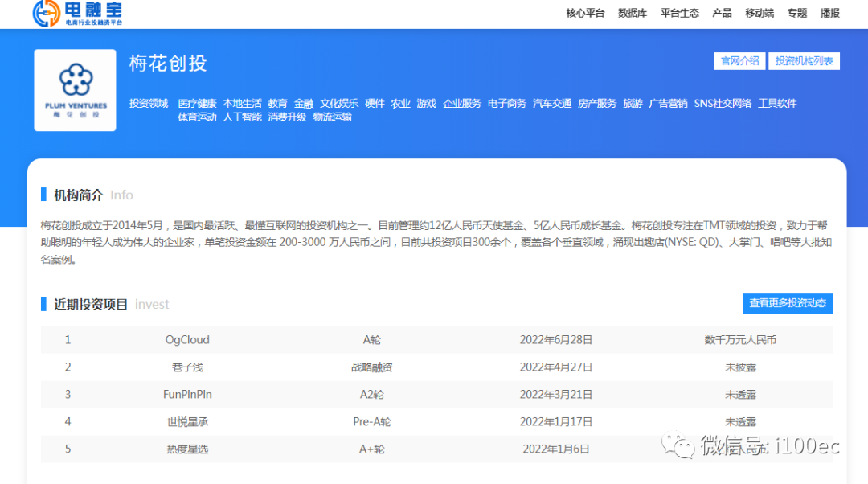Open the 播报 nav item
This screenshot has width=868, height=484.
829,13
